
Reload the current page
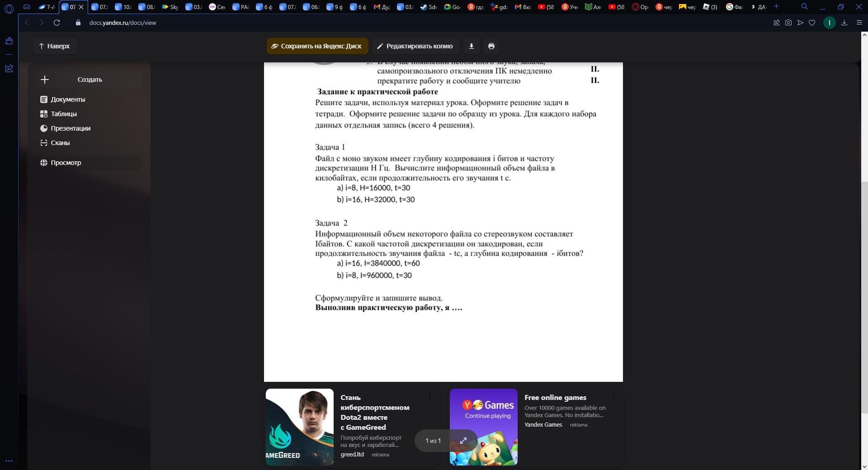[57, 23]
